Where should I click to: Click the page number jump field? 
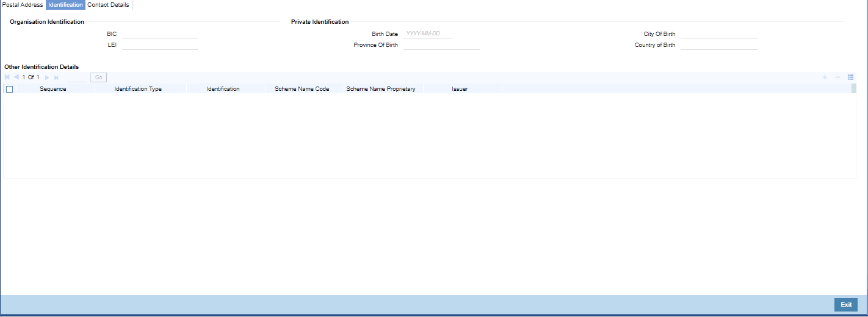point(78,77)
